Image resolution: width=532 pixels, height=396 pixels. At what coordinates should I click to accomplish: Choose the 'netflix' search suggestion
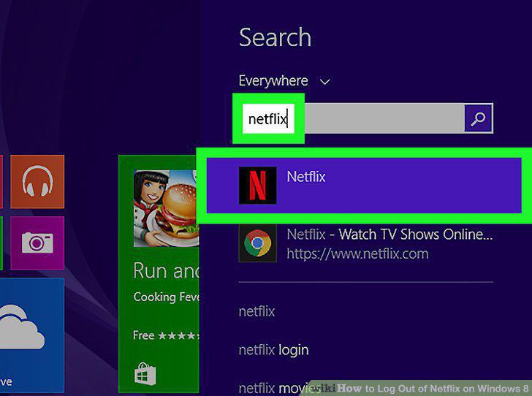(256, 311)
